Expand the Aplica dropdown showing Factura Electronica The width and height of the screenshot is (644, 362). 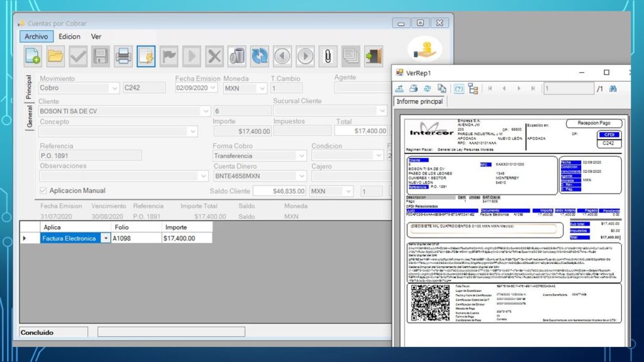tap(106, 239)
